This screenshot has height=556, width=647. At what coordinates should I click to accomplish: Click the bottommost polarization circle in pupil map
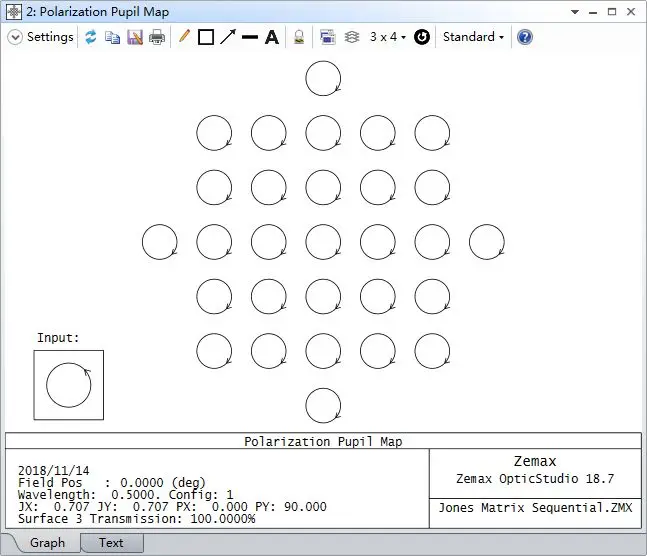pos(323,405)
